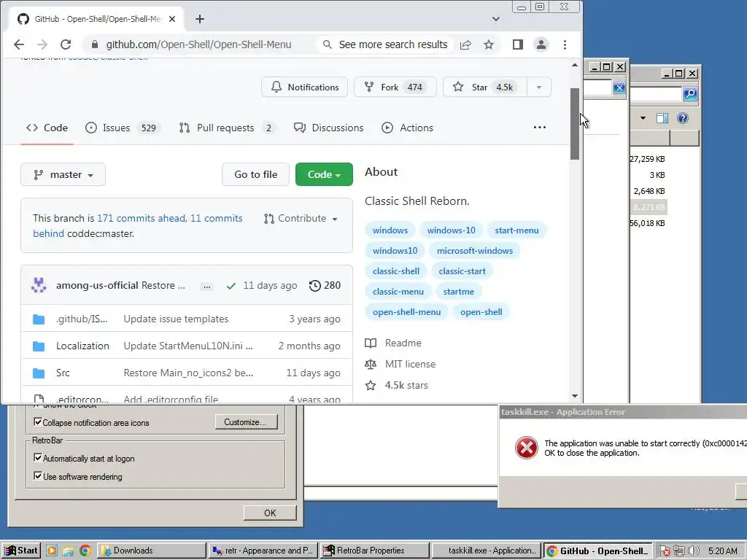Toggle Use software rendering checkbox
Screen dimensions: 747x560
click(38, 475)
